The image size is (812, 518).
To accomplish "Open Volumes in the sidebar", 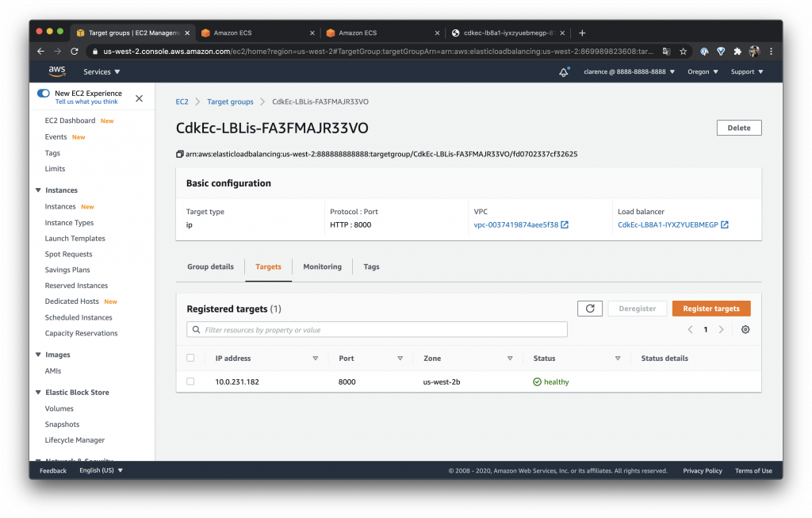I will coord(59,409).
